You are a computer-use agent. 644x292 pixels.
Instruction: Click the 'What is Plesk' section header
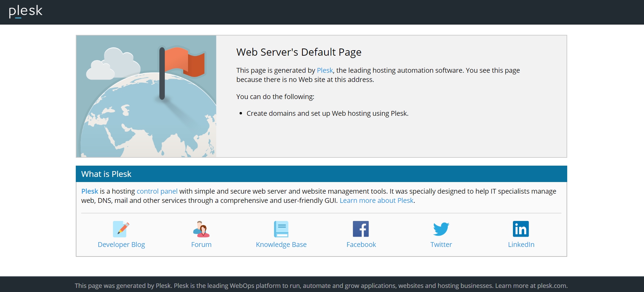click(321, 174)
